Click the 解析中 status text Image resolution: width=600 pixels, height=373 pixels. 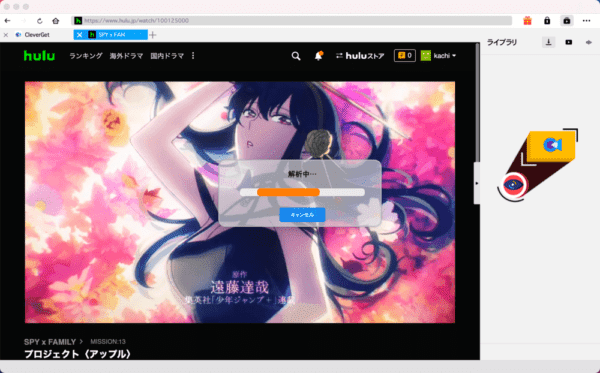[x=302, y=174]
